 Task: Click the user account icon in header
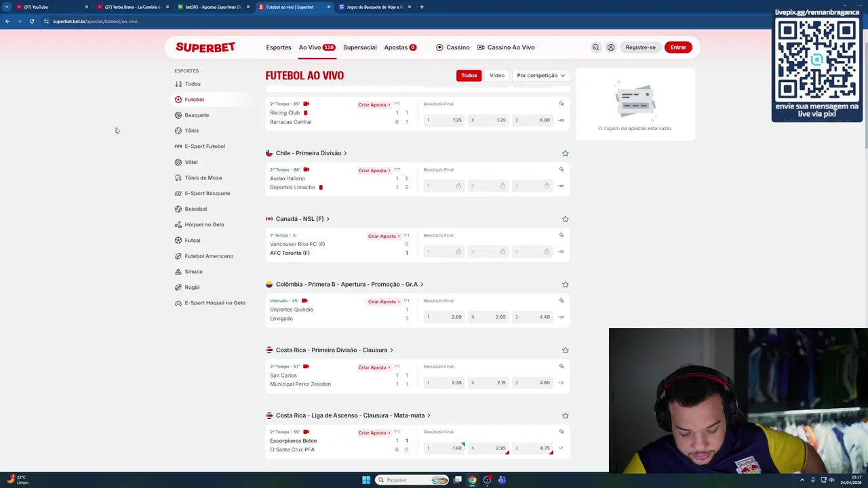point(611,47)
